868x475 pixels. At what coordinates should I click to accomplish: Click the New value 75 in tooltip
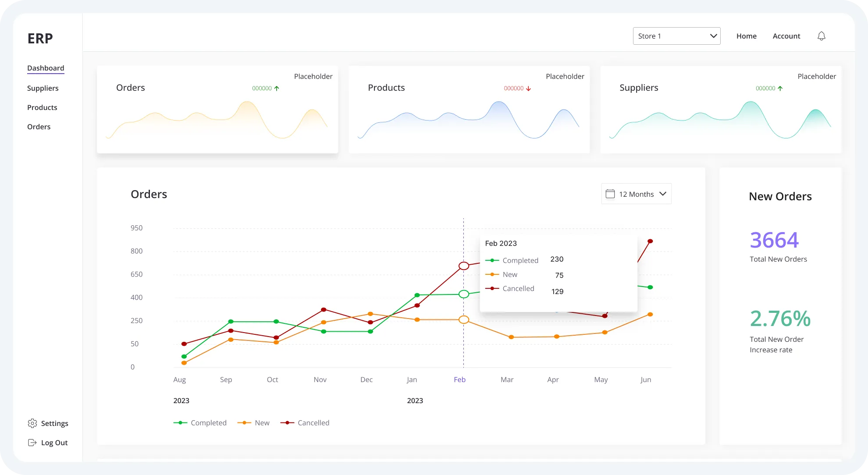click(559, 275)
